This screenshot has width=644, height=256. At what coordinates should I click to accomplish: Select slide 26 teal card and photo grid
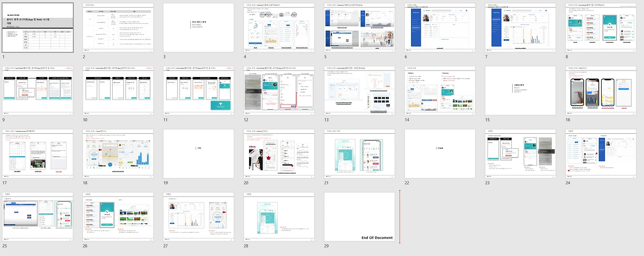[x=118, y=216]
